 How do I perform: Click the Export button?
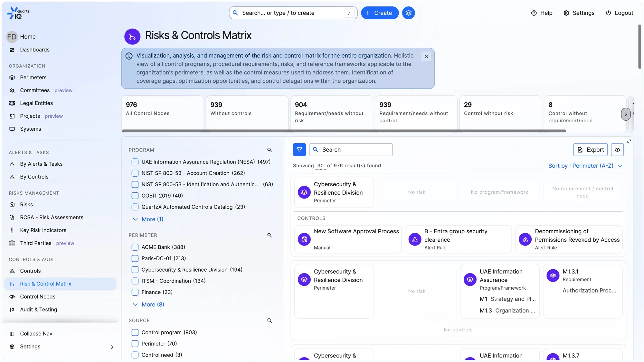pyautogui.click(x=590, y=150)
